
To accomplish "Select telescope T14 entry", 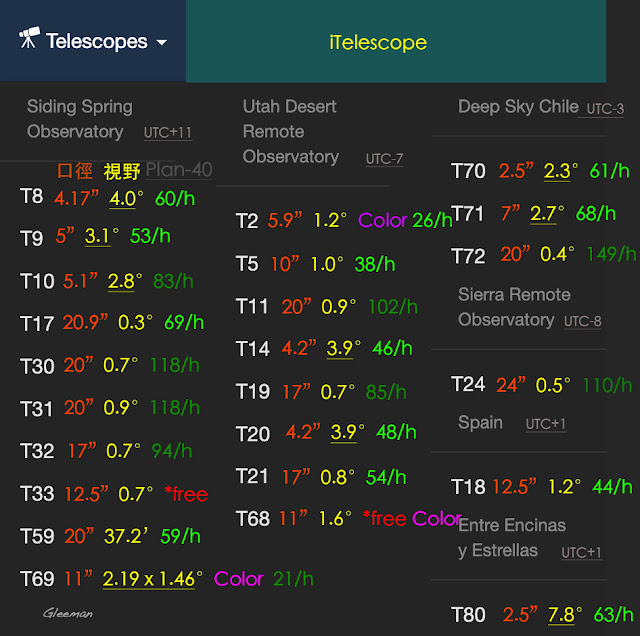I will click(x=253, y=349).
